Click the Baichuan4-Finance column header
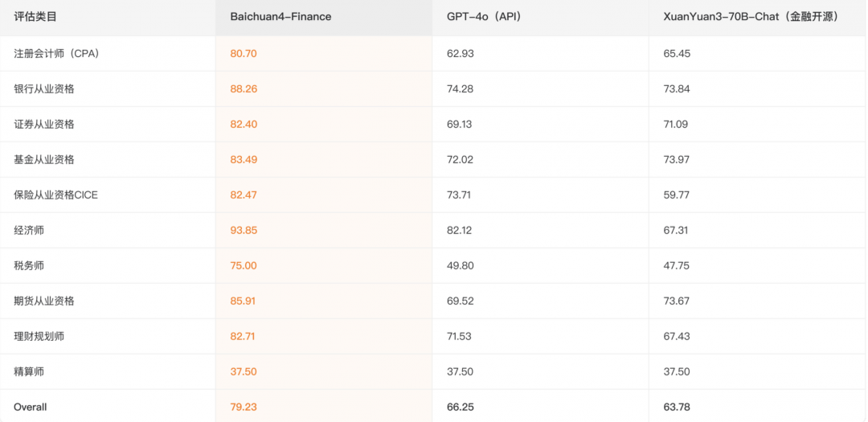Viewport: 868px width, 422px height. tap(280, 16)
